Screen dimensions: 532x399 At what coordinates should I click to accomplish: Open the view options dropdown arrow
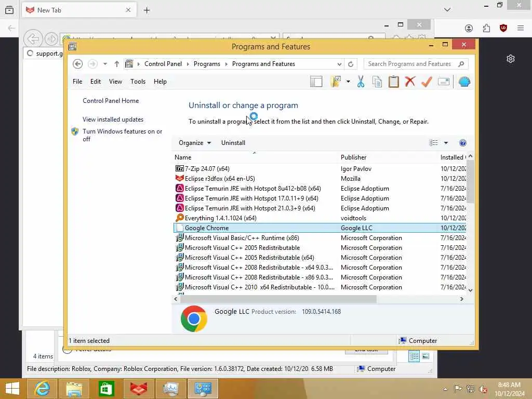[x=446, y=143]
